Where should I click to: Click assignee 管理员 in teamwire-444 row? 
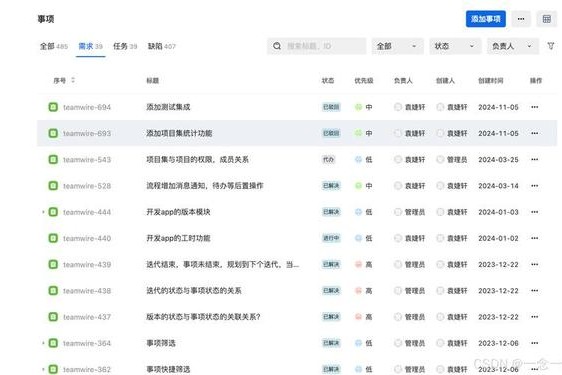coord(410,212)
